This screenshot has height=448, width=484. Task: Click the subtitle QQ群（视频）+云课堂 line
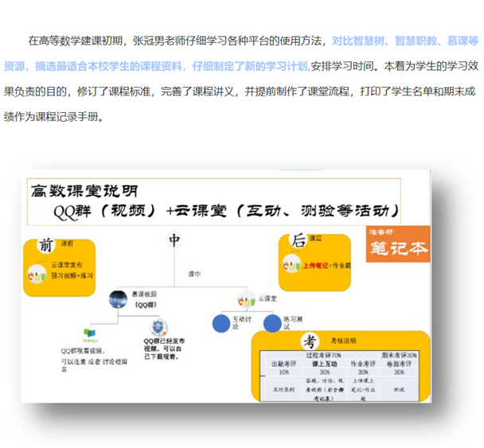[x=226, y=212]
